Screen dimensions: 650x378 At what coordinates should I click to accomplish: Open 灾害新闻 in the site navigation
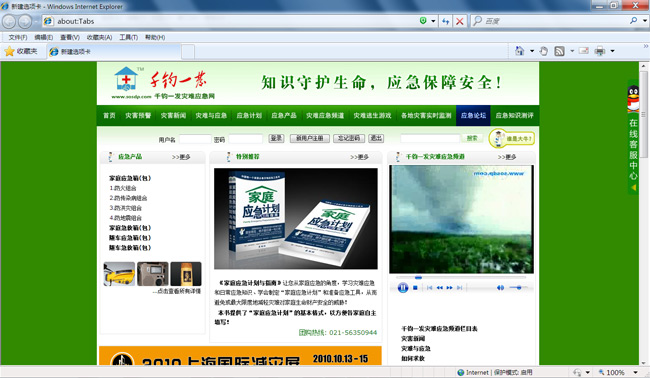pyautogui.click(x=173, y=116)
